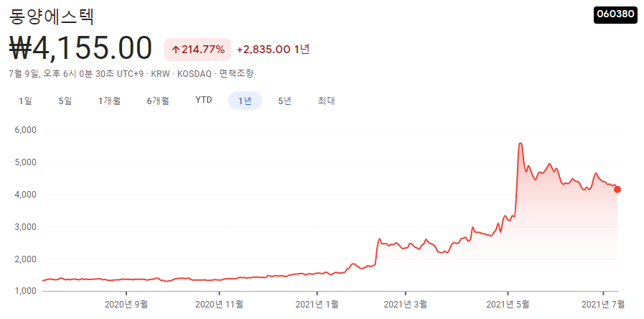
Task: Select the 1일 time range tab
Action: coord(25,101)
